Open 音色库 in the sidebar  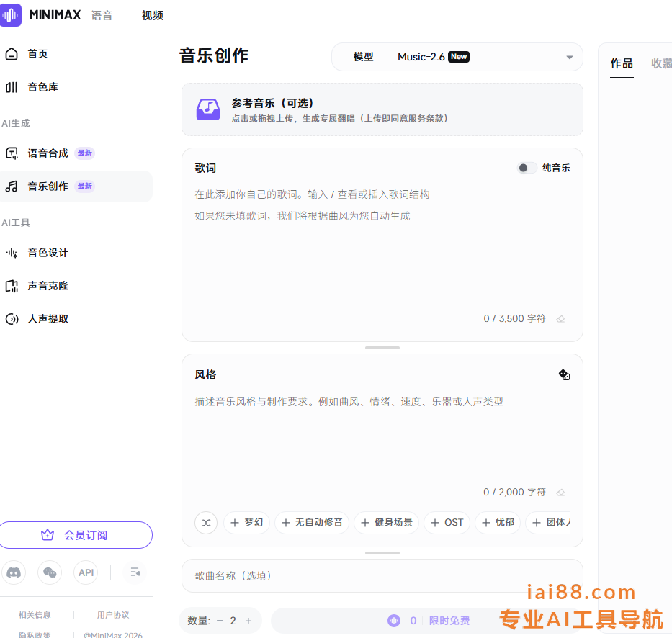(42, 87)
